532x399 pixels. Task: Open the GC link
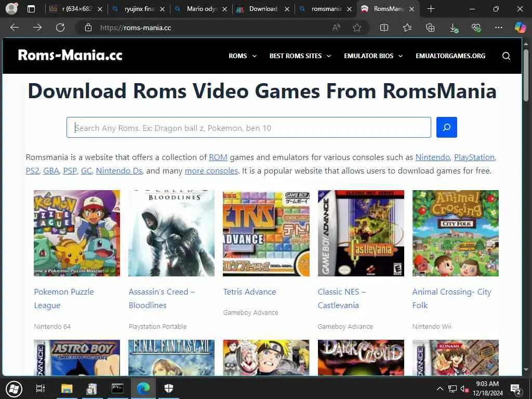point(86,170)
